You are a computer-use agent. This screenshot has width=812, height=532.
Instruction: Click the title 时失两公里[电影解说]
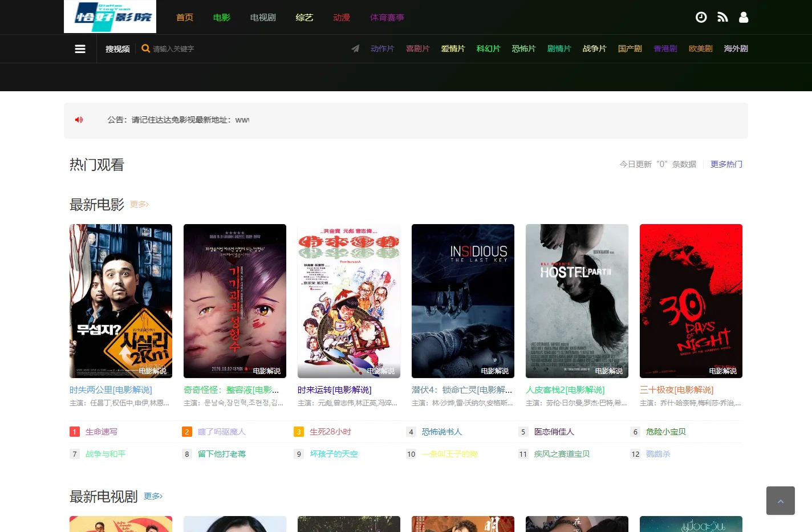111,390
